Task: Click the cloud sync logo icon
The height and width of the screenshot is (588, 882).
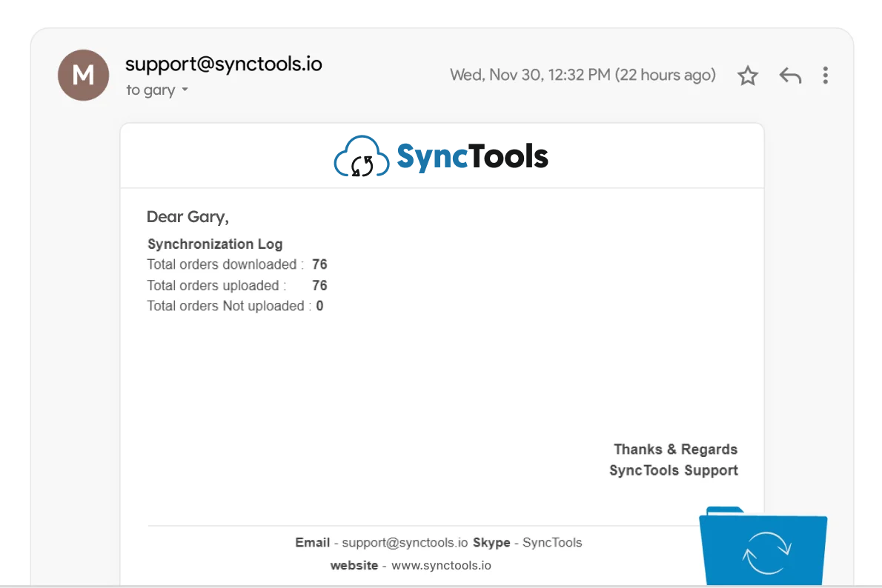Action: click(362, 157)
